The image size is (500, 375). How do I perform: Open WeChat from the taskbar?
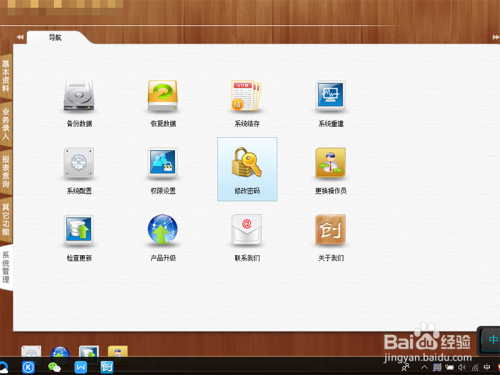(x=54, y=367)
